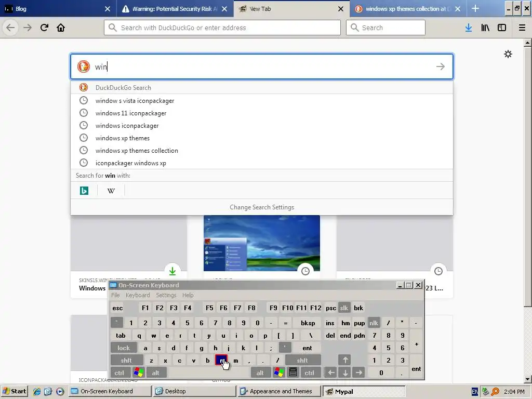Select suggestion windows 11 iconpackager
The width and height of the screenshot is (532, 399).
262,113
